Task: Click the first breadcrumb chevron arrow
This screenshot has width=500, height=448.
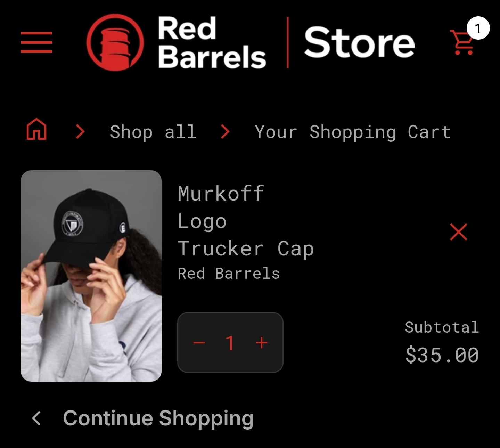Action: [x=81, y=132]
